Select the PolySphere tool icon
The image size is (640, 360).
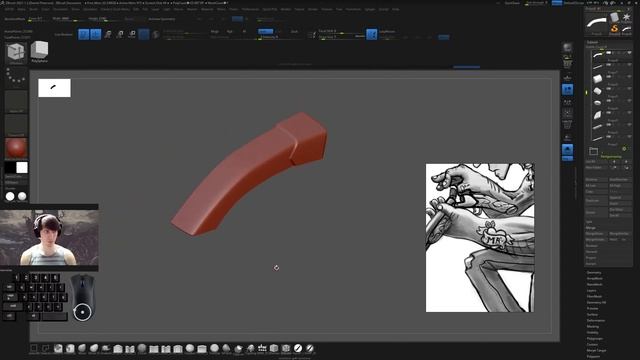(x=39, y=51)
